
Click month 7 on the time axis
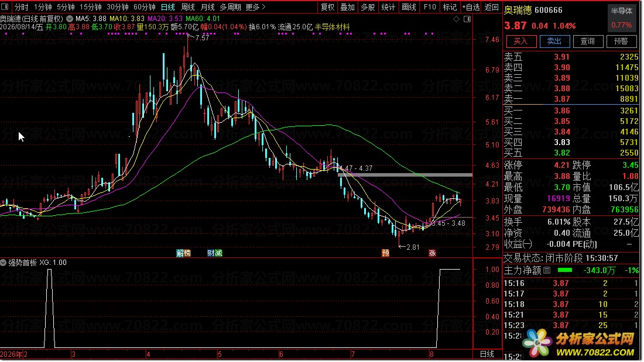point(353,354)
